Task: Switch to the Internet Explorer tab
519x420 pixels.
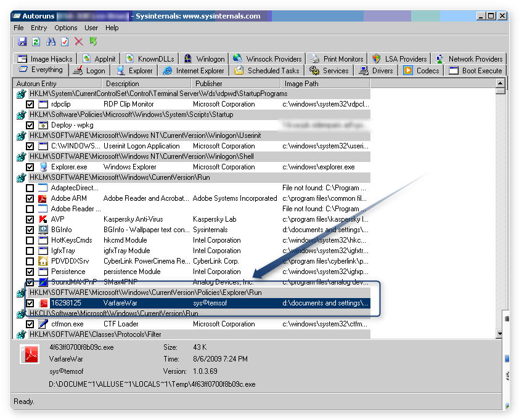Action: coord(194,70)
